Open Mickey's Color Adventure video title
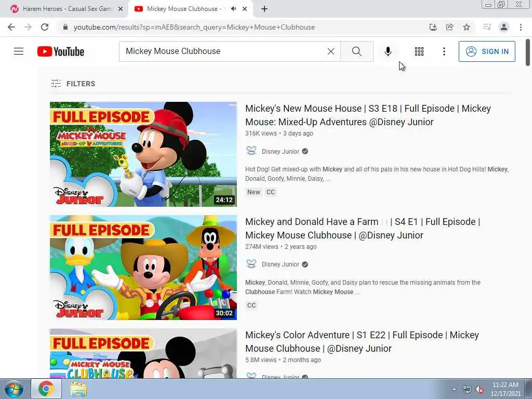532x399 pixels. [x=362, y=342]
